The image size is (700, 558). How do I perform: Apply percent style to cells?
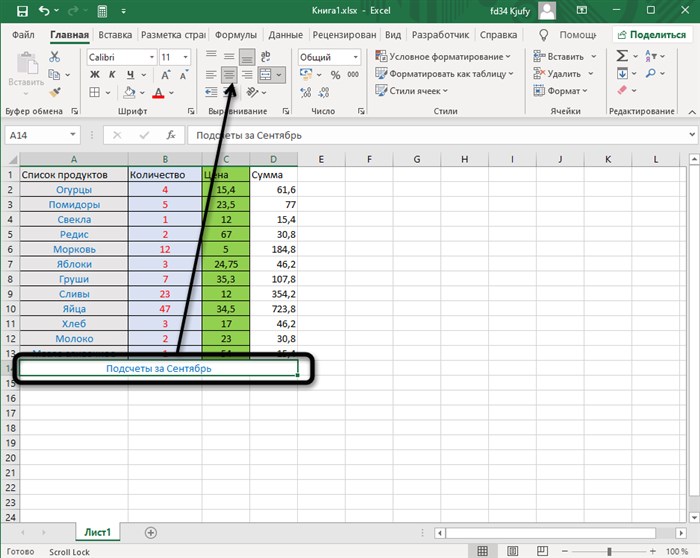coord(336,75)
